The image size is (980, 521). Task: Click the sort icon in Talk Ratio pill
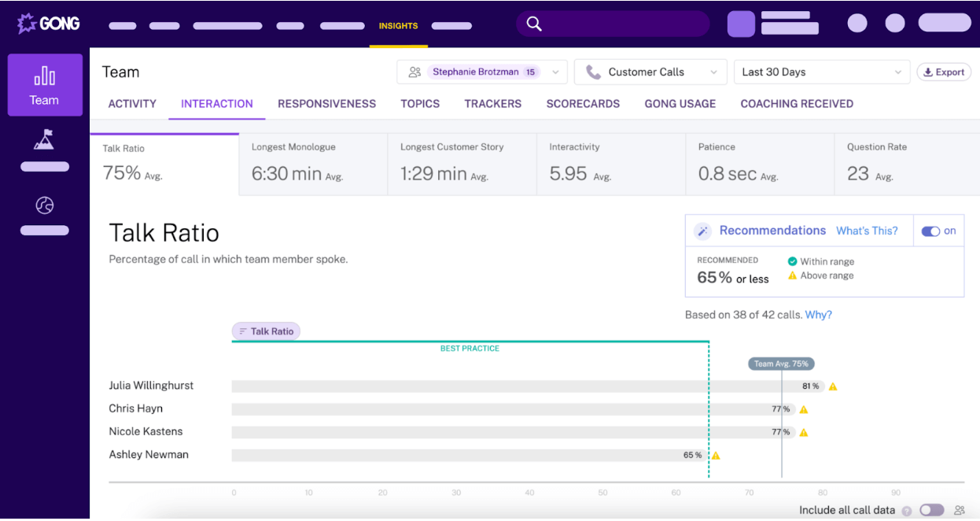tap(243, 331)
